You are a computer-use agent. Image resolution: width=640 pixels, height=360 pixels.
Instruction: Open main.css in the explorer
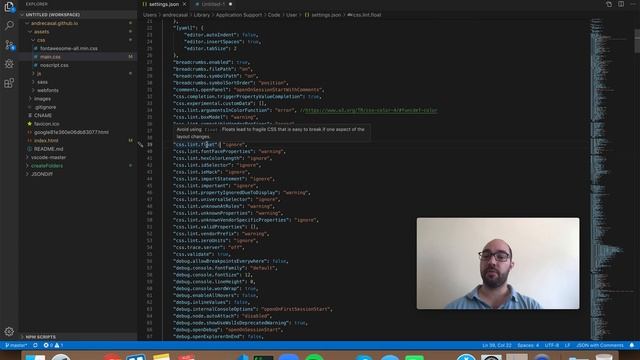pyautogui.click(x=78, y=57)
